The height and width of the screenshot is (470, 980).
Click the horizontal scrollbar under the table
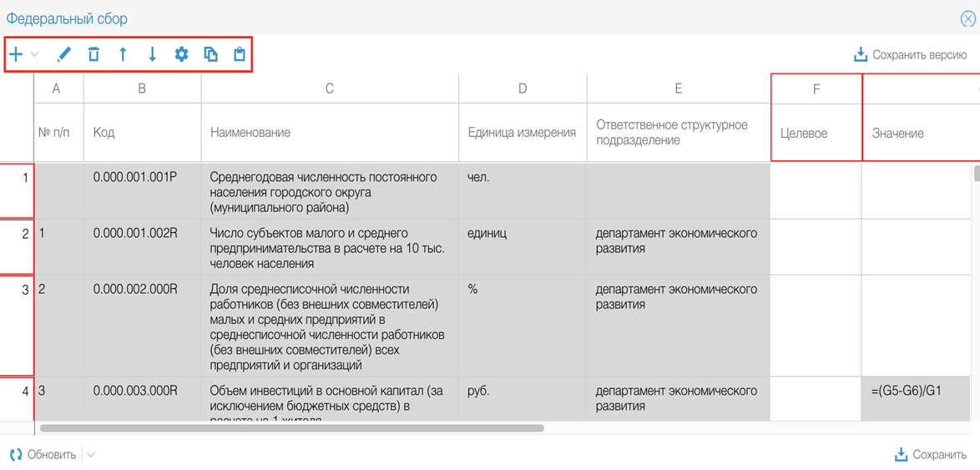click(292, 428)
